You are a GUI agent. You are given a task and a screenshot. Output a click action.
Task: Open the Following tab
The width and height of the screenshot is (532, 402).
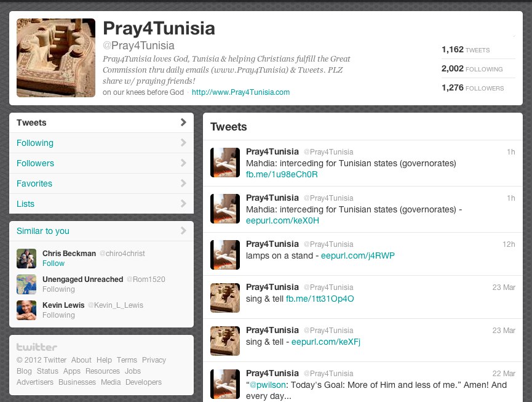pyautogui.click(x=101, y=143)
